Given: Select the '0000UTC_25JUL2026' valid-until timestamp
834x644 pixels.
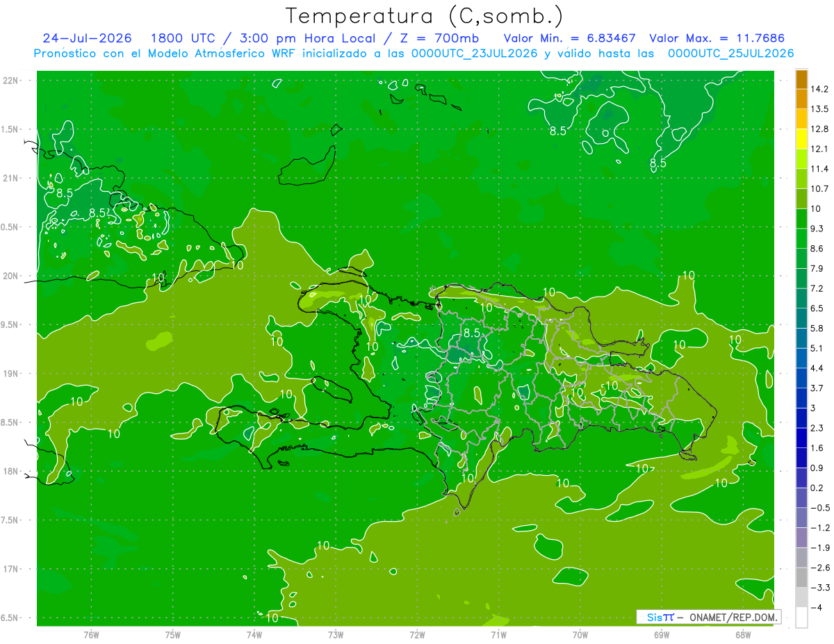Looking at the screenshot, I should (730, 53).
